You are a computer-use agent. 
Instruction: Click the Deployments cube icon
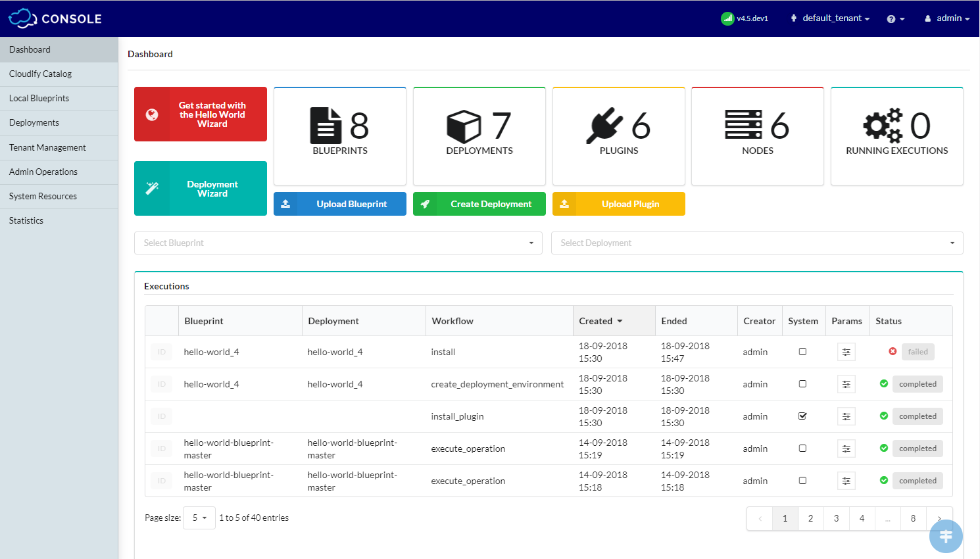coord(464,126)
